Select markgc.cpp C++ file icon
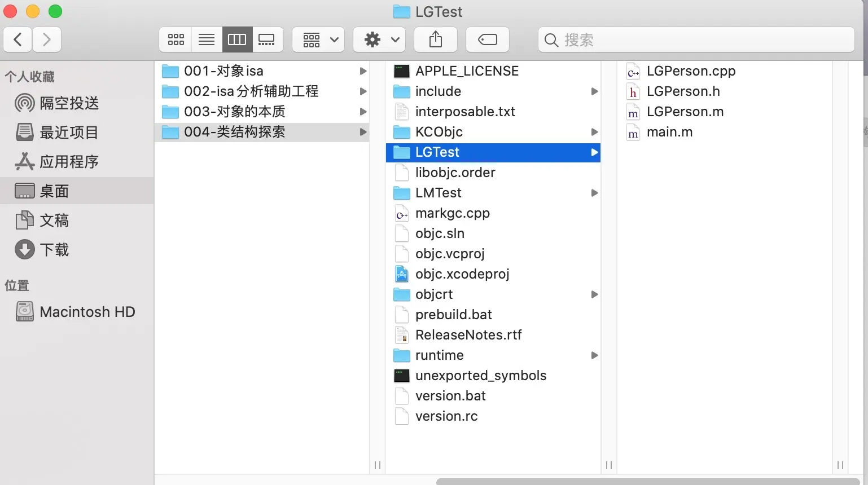 point(402,213)
